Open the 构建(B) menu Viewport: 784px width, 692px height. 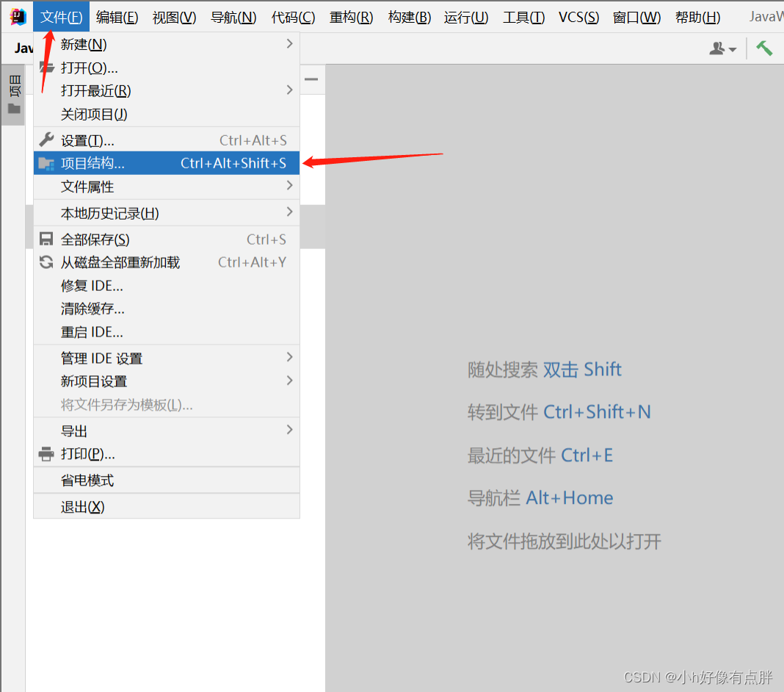410,17
